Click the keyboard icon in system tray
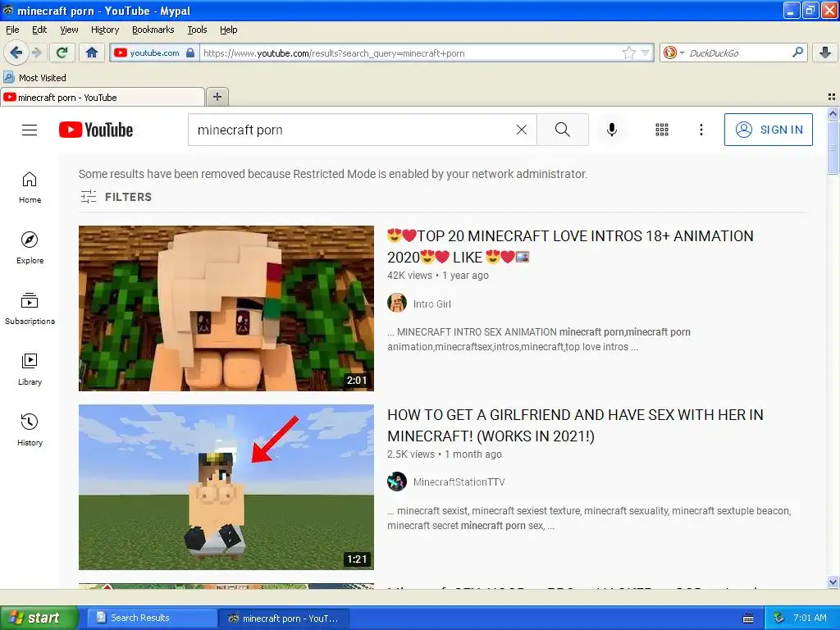The image size is (840, 630). tap(748, 619)
